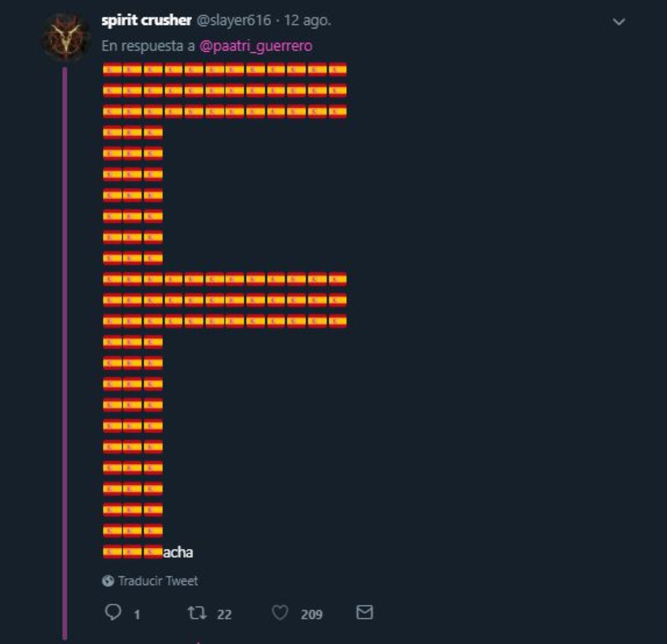Click Traducir Tweet to translate
This screenshot has height=644, width=667.
coord(158,581)
